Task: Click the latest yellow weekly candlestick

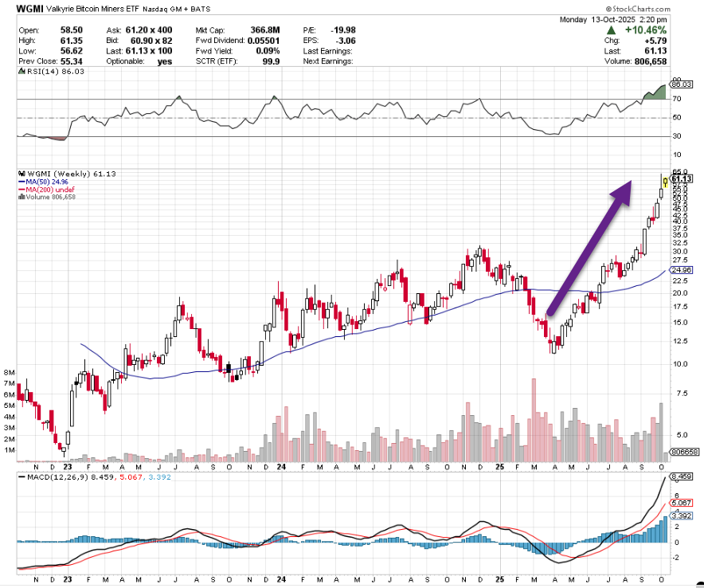Action: coord(665,182)
